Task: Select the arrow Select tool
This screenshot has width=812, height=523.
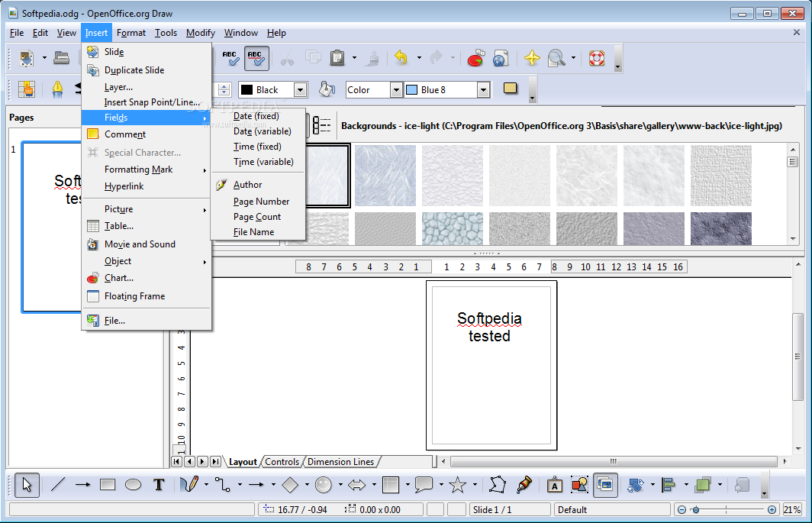Action: [27, 485]
